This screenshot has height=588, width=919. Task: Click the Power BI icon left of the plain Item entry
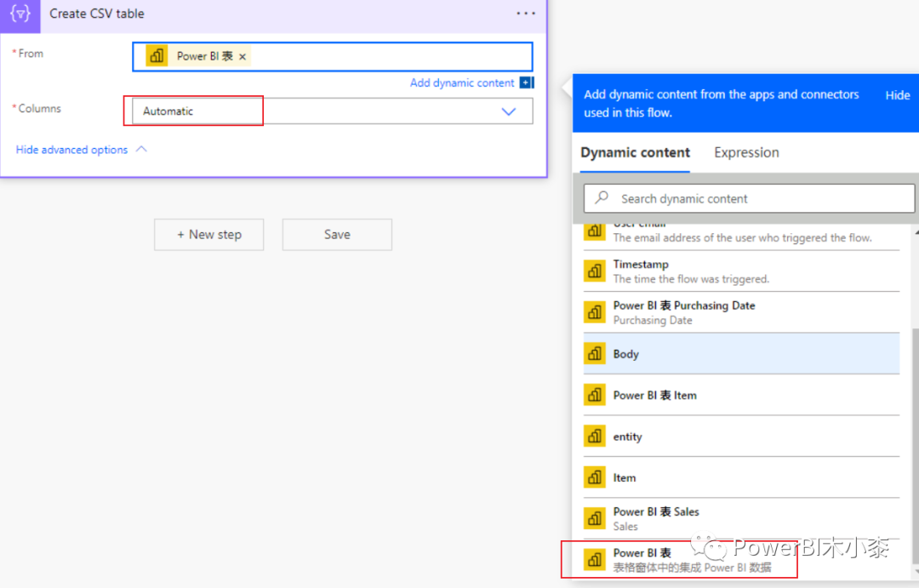pos(594,477)
